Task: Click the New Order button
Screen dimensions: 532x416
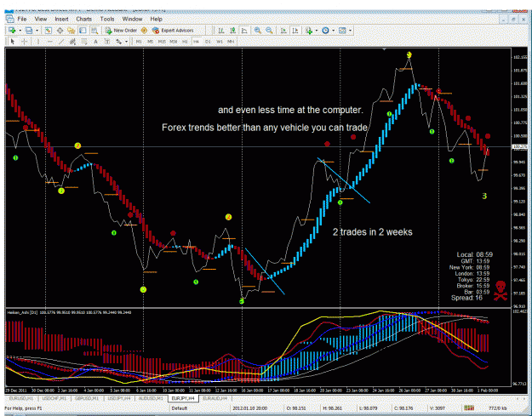Action: 121,31
